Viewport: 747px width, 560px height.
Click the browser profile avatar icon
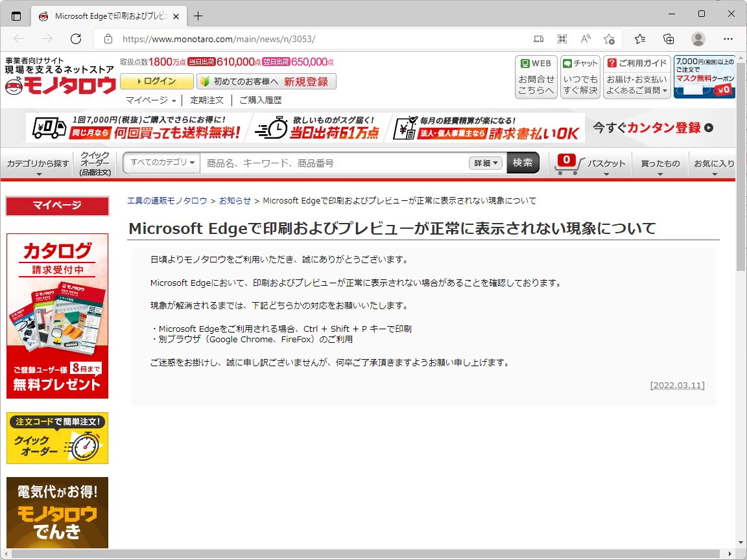tap(698, 39)
